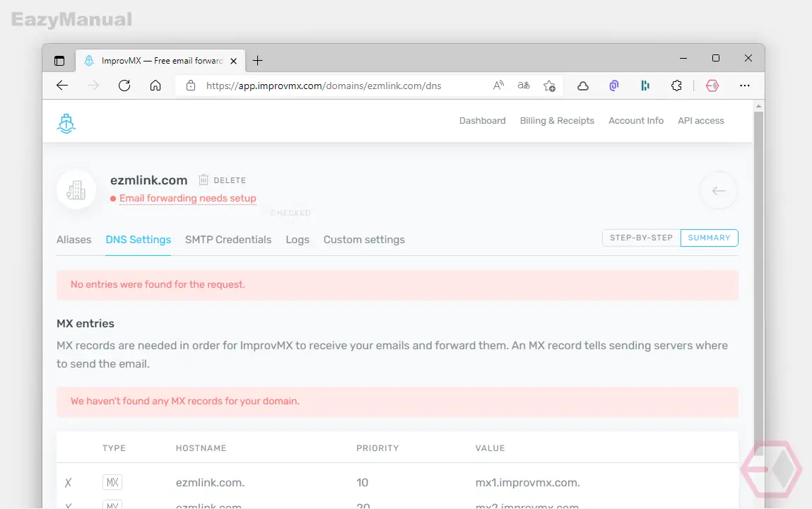Open the Logs tab
Screen dimensions: 812x509
298,240
